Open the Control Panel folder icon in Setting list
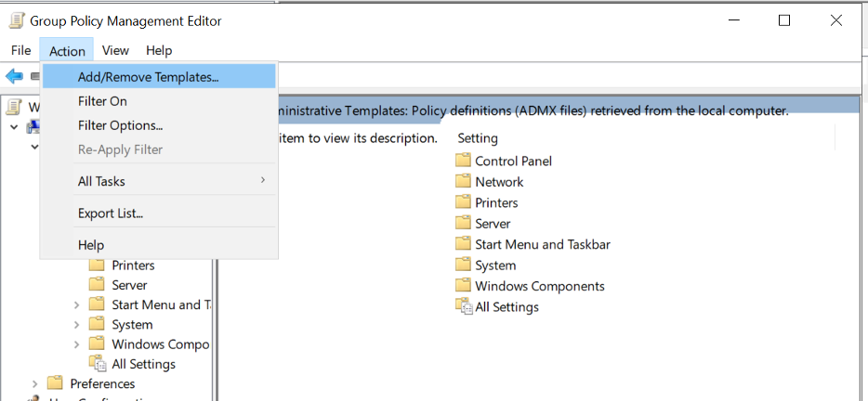 coord(463,161)
